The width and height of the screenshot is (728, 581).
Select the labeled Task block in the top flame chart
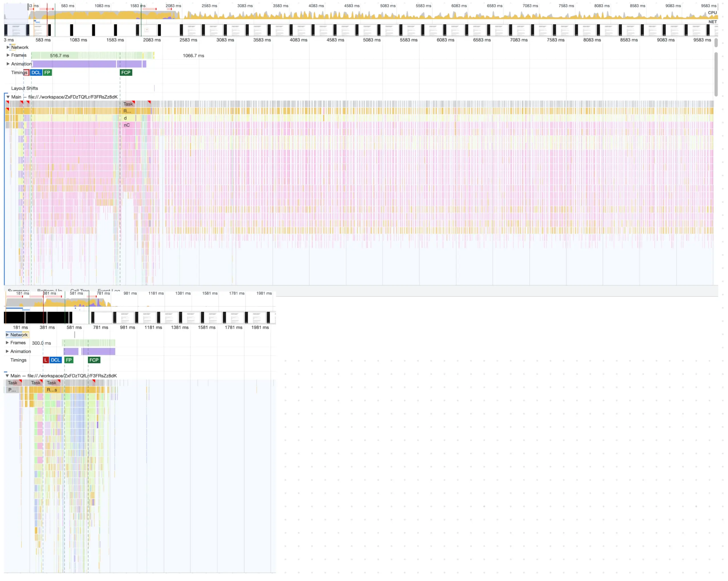[128, 104]
